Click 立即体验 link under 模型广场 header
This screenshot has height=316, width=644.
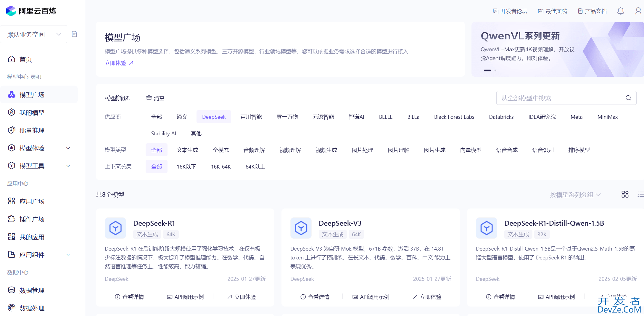click(x=119, y=63)
